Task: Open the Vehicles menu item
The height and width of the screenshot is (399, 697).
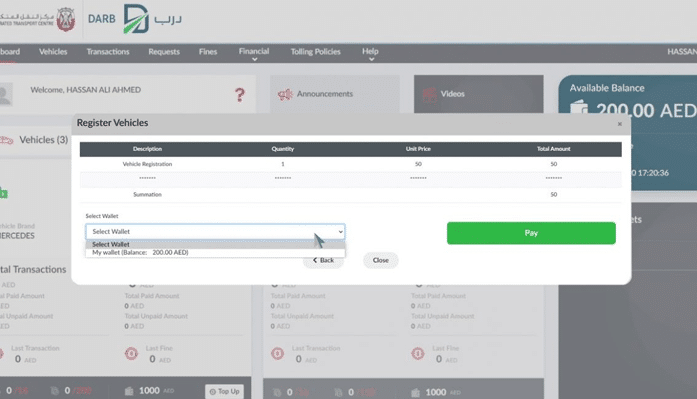Action: 53,52
